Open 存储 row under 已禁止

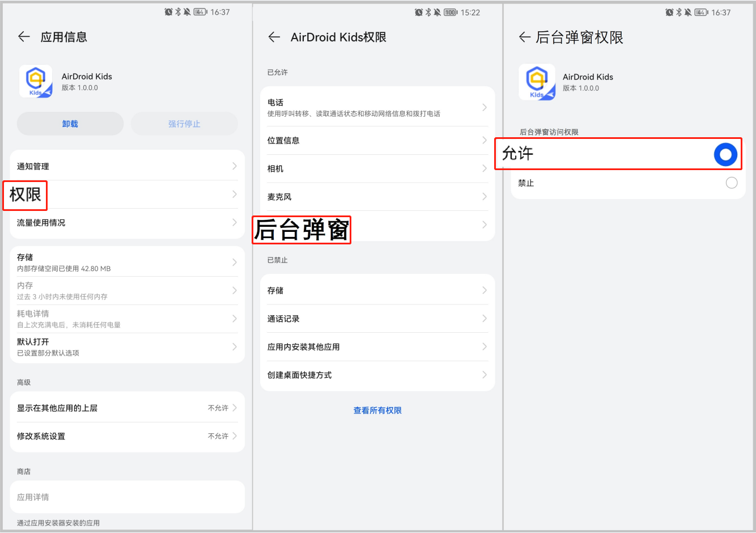click(377, 290)
